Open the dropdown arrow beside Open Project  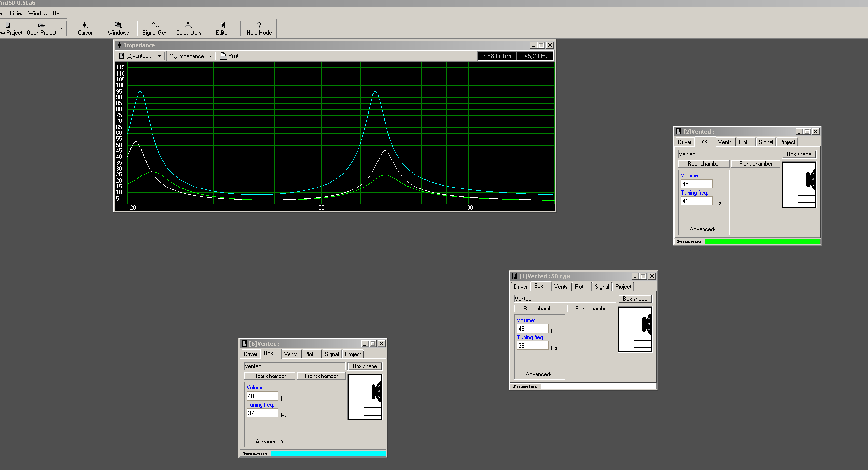click(x=61, y=28)
